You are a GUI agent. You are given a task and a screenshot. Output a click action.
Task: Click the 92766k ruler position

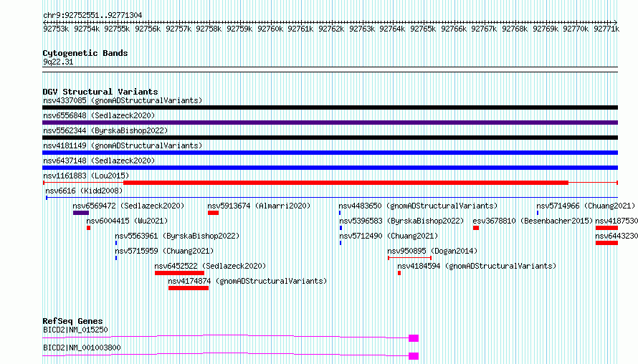click(454, 29)
